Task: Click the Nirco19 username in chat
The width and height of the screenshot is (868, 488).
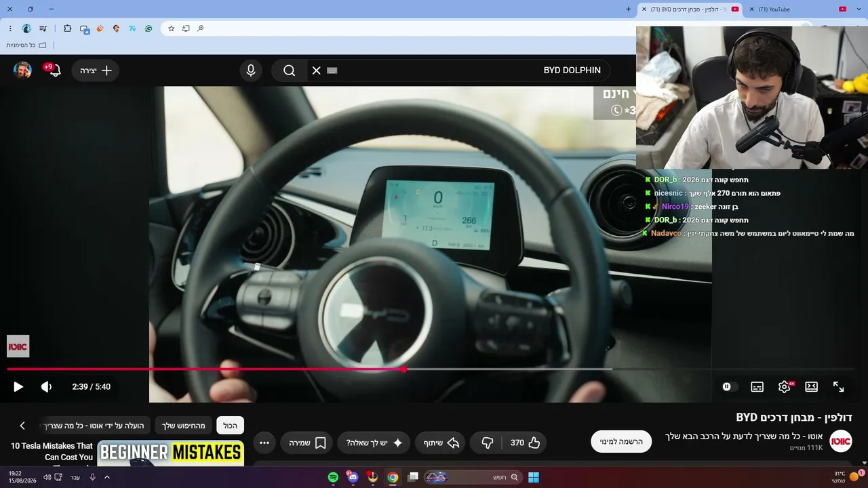Action: pyautogui.click(x=675, y=207)
